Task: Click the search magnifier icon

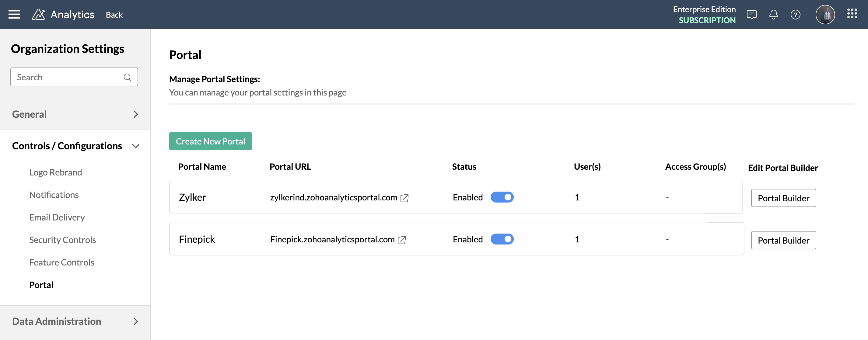Action: [127, 78]
